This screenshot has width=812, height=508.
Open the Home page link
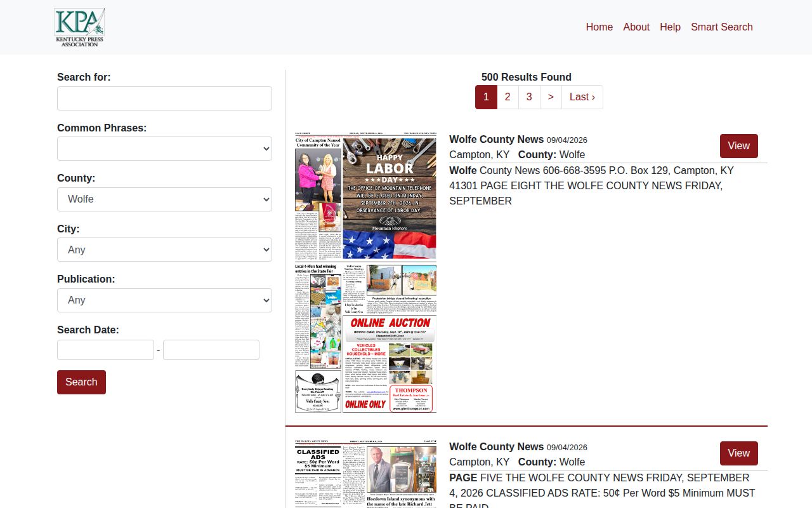point(599,27)
